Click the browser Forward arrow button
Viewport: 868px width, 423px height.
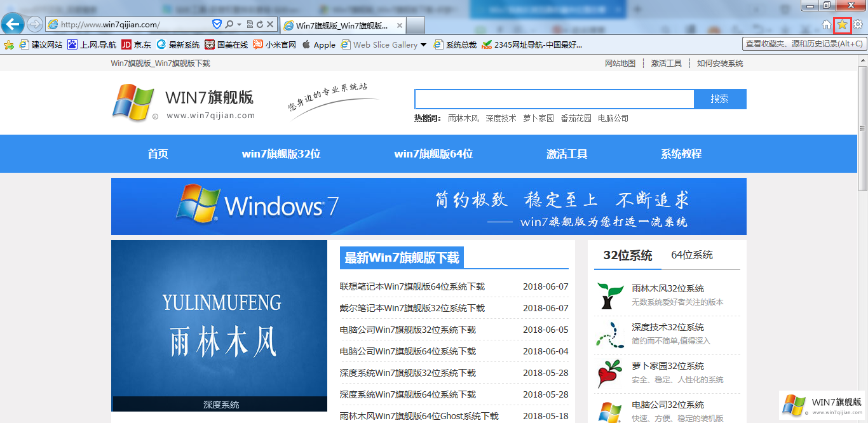(35, 24)
